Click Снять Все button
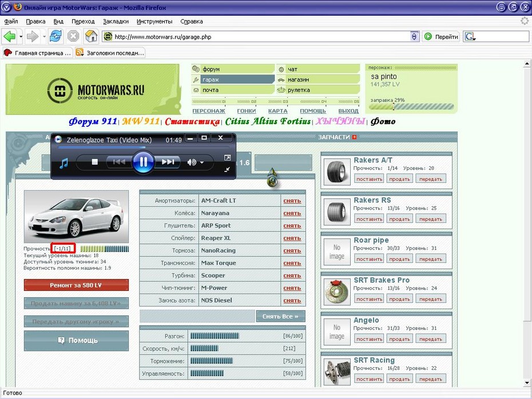 coord(280,316)
